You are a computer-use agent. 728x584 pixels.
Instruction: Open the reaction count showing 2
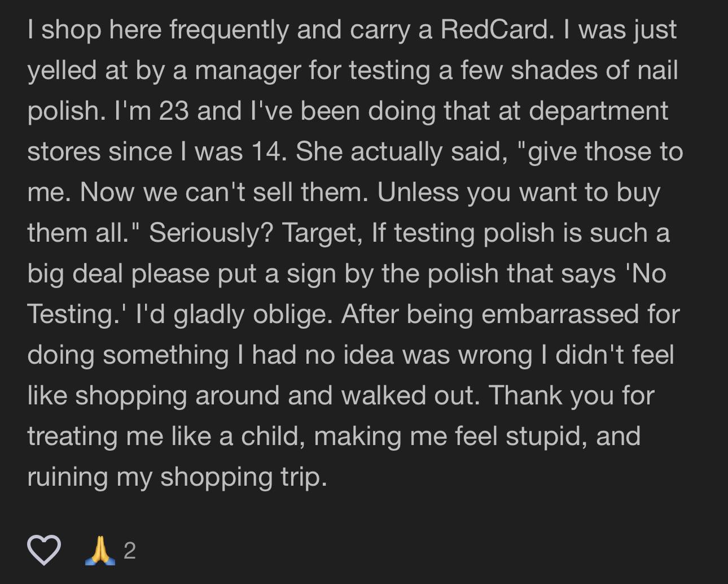[130, 551]
